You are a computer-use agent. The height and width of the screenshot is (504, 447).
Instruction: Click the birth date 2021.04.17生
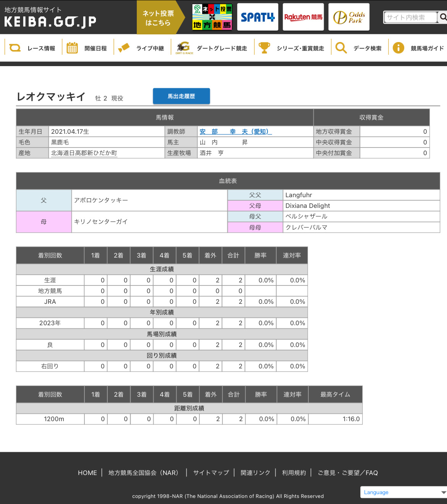pos(70,131)
